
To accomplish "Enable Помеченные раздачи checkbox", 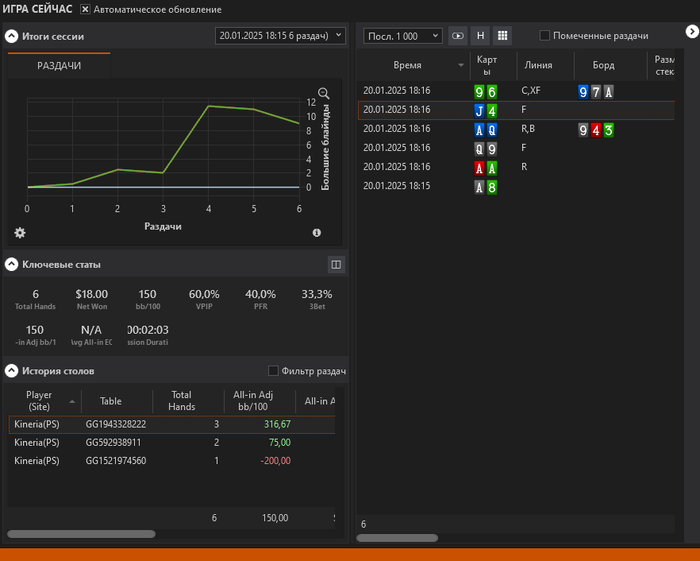I will point(545,35).
